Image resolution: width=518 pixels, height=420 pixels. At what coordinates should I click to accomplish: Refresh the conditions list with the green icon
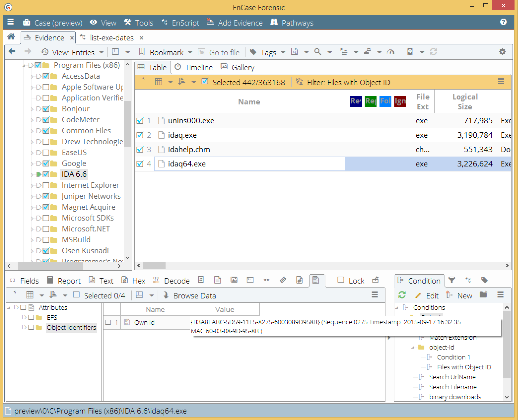[x=402, y=295]
